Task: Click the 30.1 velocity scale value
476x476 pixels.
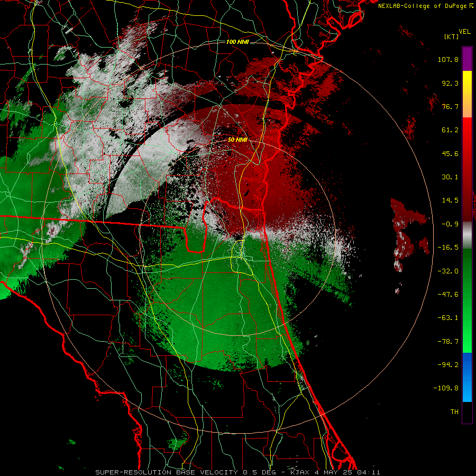Action: 450,177
